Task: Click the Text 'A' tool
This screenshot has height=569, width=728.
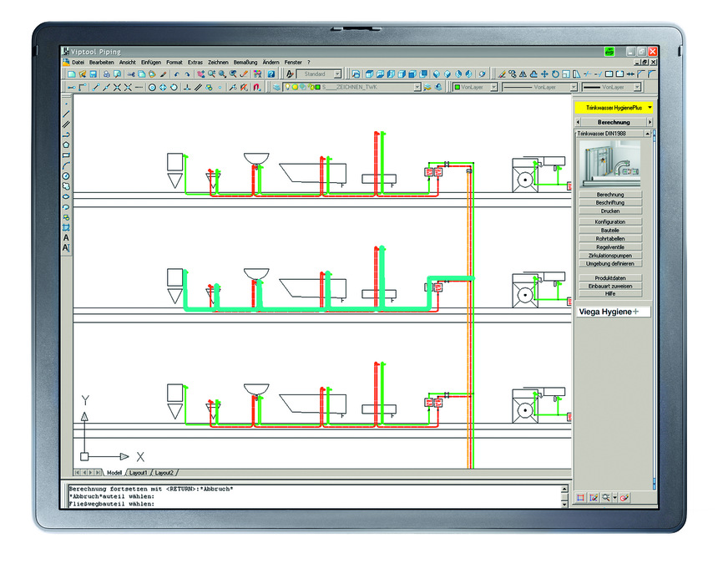Action: [66, 237]
